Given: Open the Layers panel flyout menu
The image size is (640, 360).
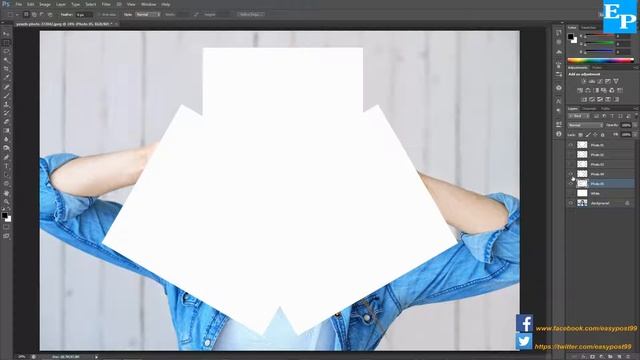Looking at the screenshot, I should tap(636, 109).
